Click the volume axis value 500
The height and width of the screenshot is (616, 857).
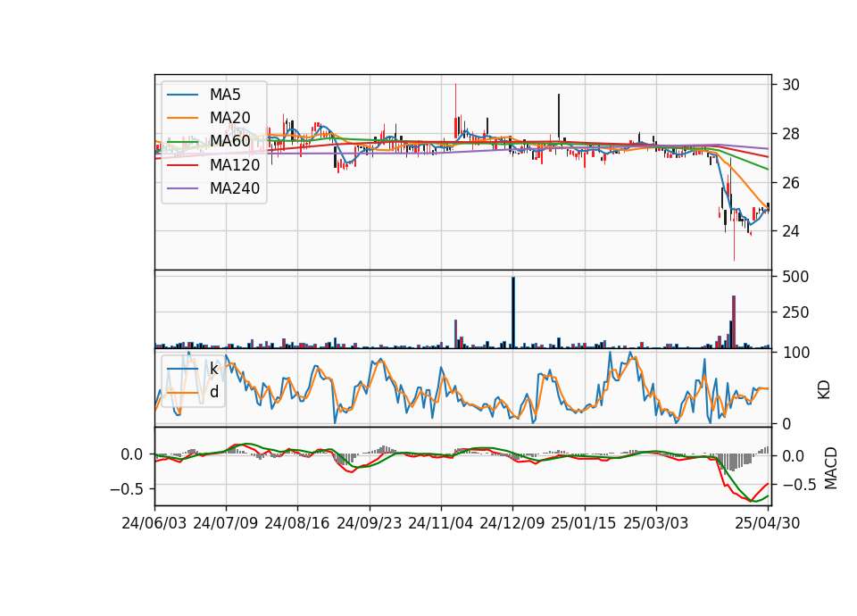[x=795, y=277]
